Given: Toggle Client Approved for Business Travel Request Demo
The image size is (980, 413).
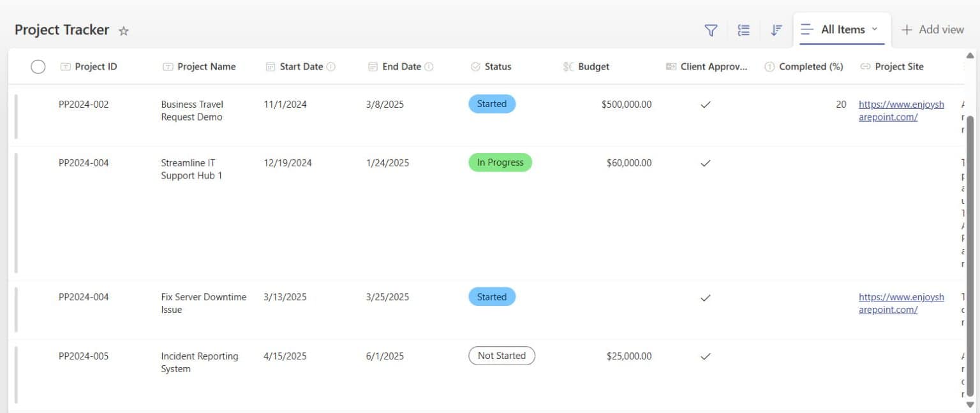Looking at the screenshot, I should [706, 104].
